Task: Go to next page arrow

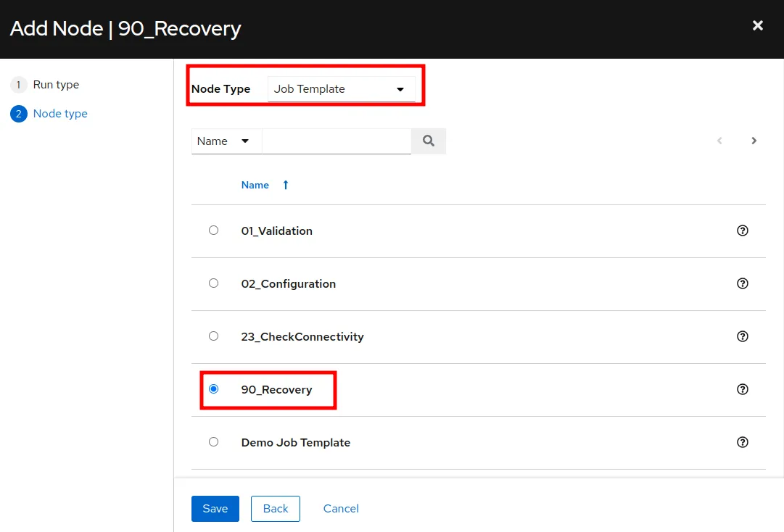Action: tap(754, 141)
